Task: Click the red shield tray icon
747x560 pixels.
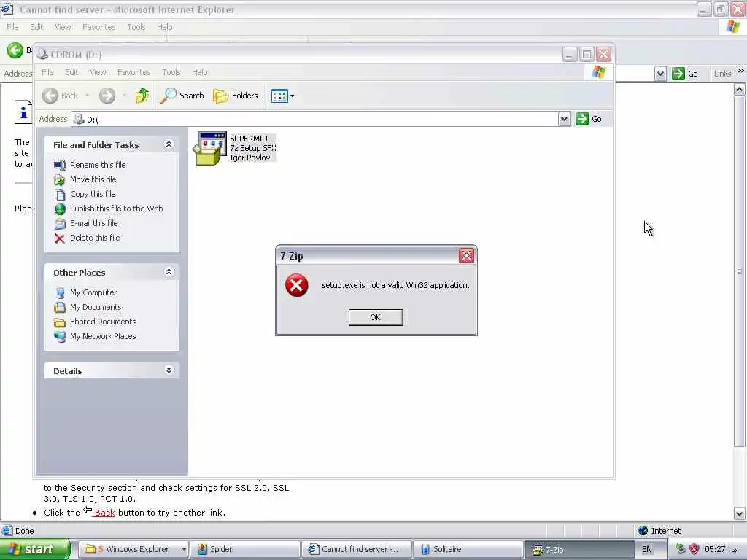Action: 694,549
